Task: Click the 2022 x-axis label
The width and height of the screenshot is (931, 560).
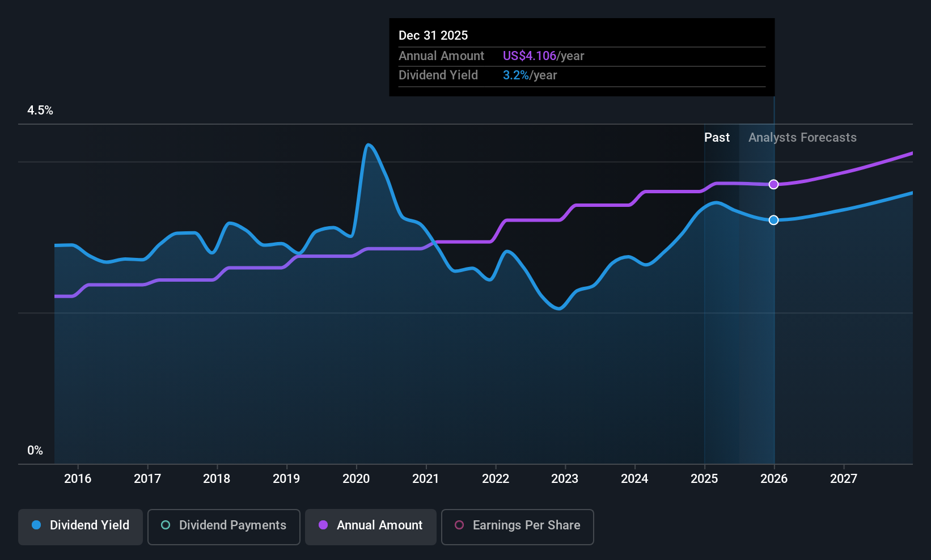Action: (x=496, y=478)
